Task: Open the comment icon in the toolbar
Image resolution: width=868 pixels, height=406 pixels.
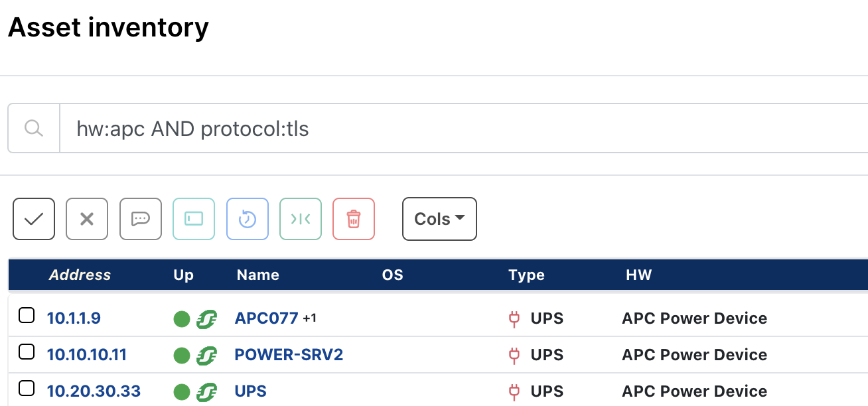Action: tap(140, 219)
